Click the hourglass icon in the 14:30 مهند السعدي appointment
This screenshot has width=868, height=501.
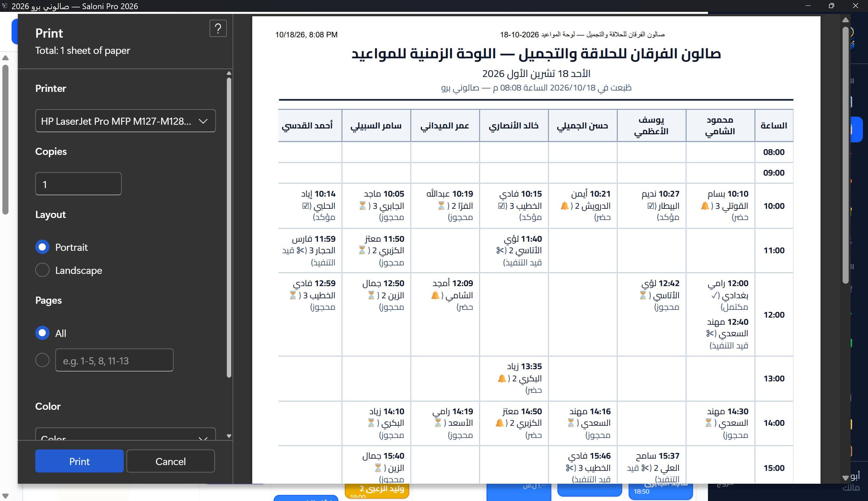pyautogui.click(x=708, y=423)
